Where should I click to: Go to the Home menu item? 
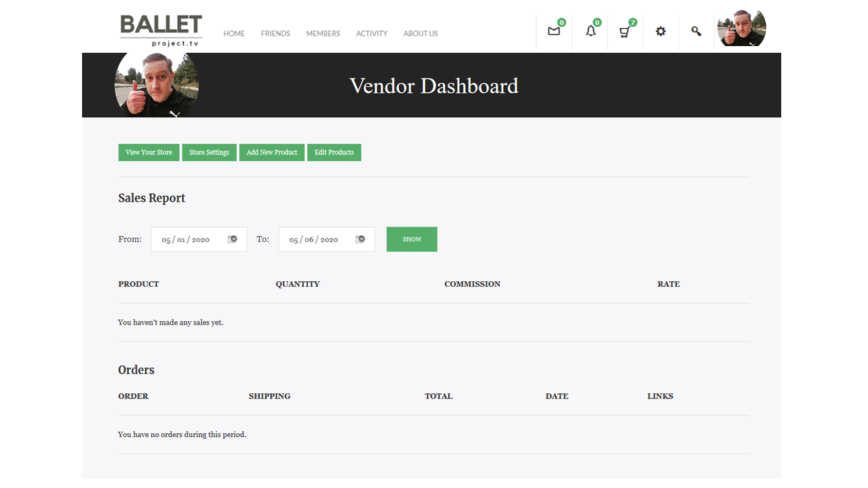234,33
